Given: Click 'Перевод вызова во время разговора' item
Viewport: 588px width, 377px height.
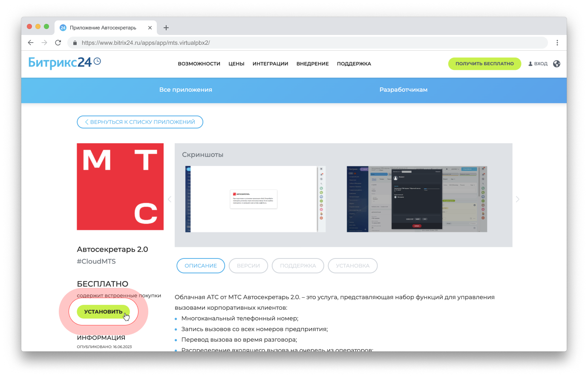Looking at the screenshot, I should (239, 340).
